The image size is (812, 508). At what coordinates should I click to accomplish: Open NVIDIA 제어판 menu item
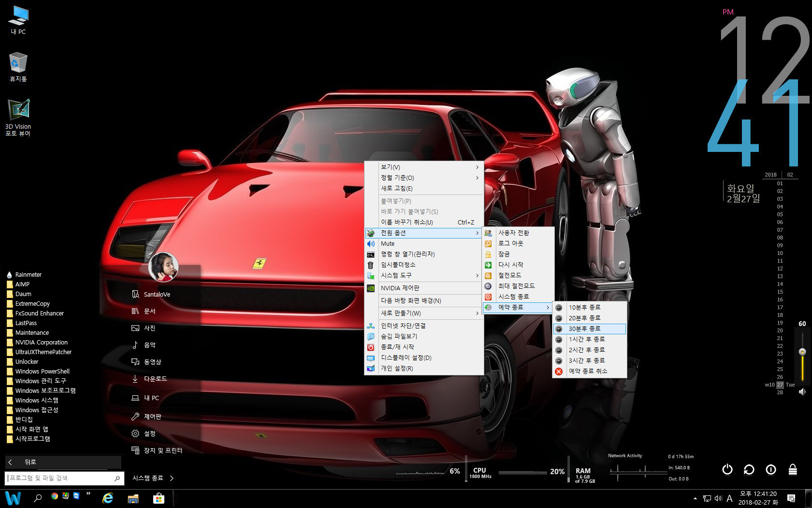point(424,288)
